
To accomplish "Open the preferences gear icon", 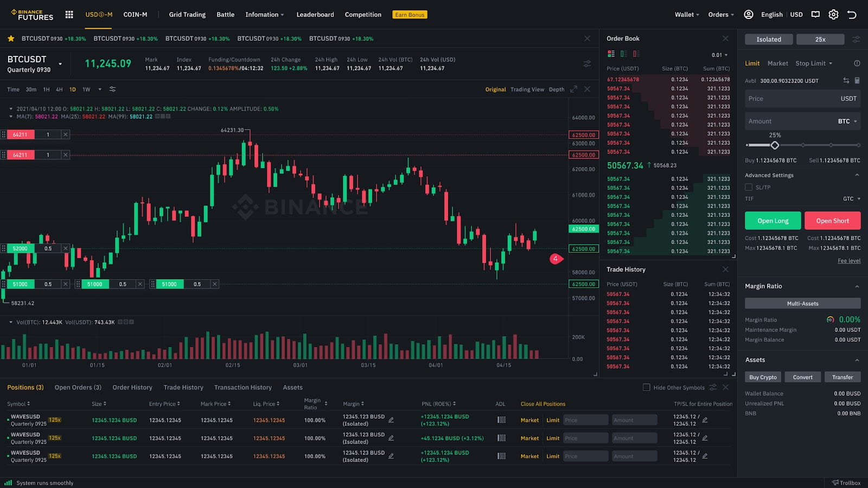I will pos(833,15).
